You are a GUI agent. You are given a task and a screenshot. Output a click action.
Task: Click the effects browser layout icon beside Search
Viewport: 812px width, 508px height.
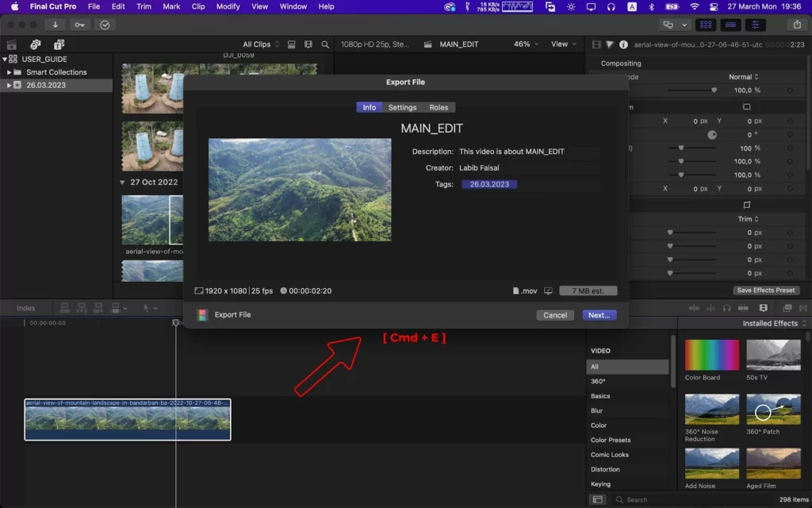[x=598, y=500]
